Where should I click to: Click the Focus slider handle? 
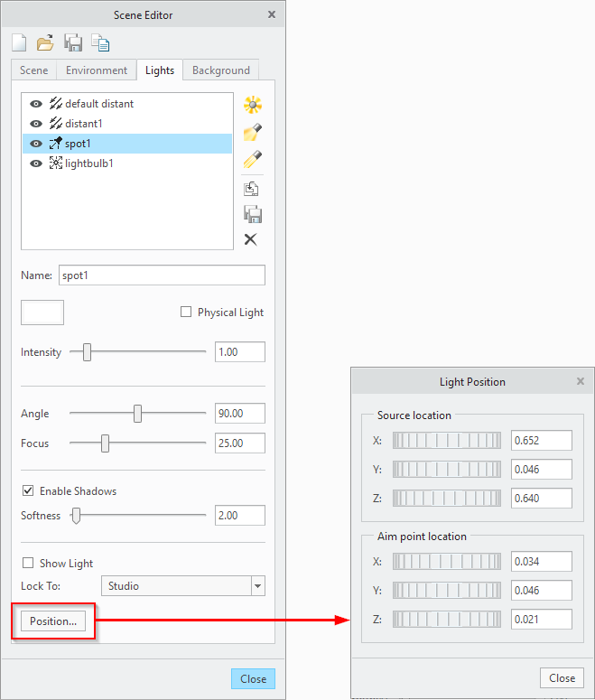tap(105, 443)
